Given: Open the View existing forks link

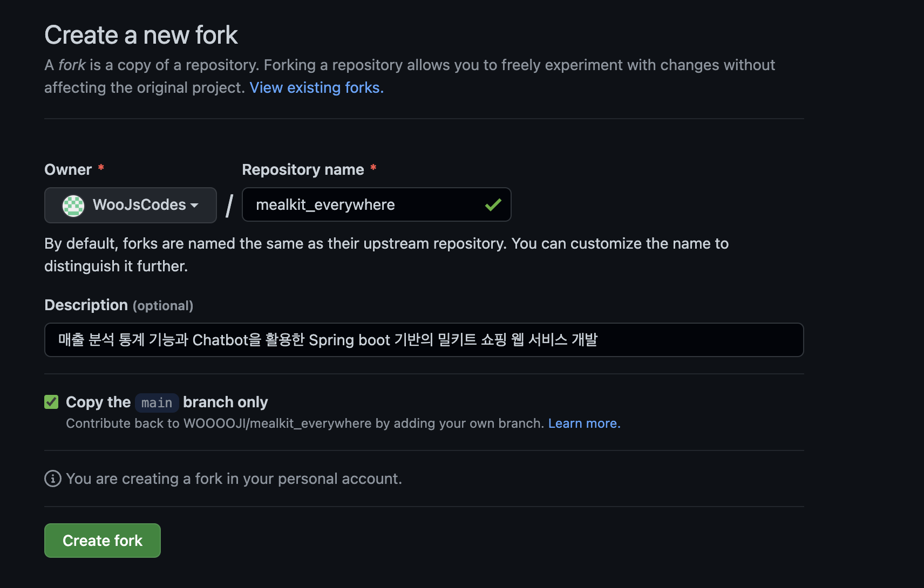Looking at the screenshot, I should pyautogui.click(x=317, y=87).
